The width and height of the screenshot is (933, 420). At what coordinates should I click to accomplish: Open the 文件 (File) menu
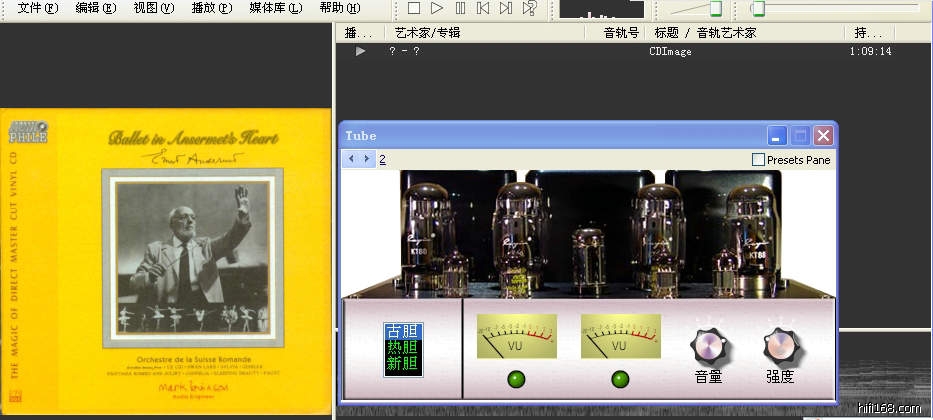tap(35, 8)
